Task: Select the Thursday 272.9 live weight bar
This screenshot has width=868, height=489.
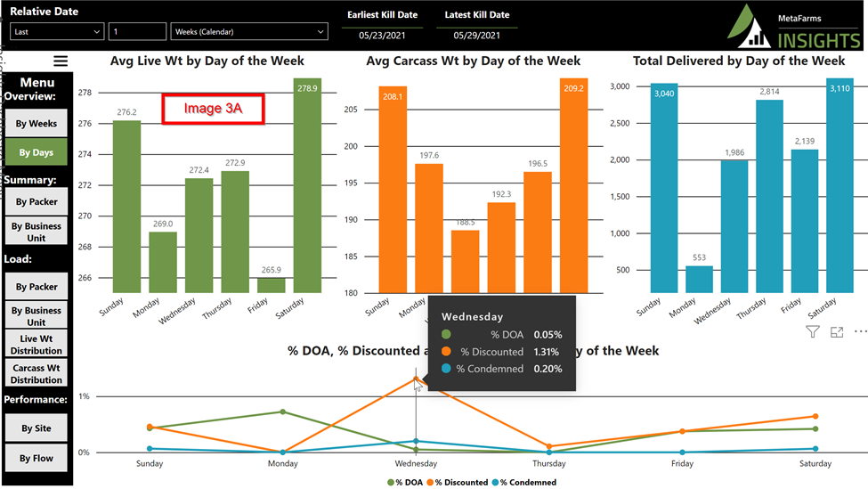Action: (235, 232)
